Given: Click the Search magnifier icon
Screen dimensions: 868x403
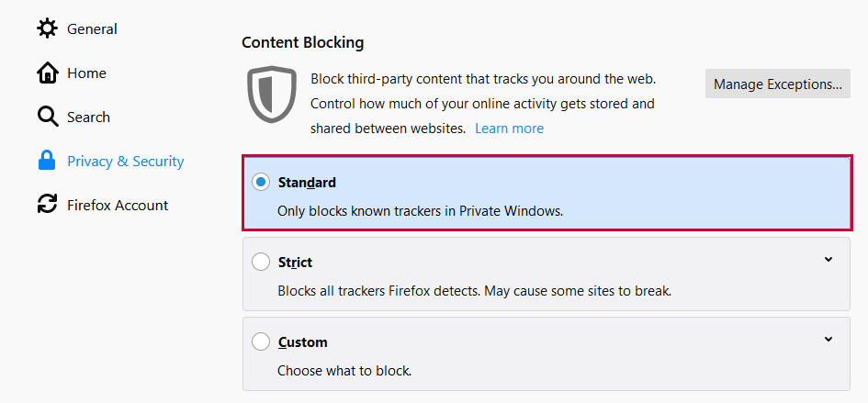Looking at the screenshot, I should click(x=47, y=117).
